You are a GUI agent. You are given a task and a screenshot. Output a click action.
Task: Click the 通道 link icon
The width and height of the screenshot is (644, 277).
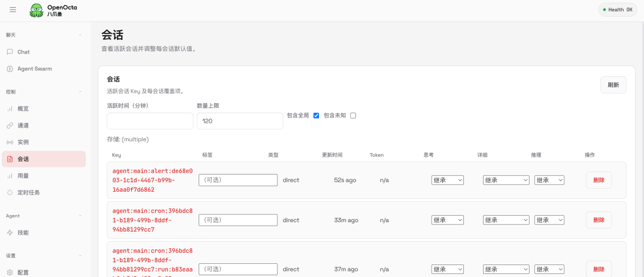(x=10, y=126)
